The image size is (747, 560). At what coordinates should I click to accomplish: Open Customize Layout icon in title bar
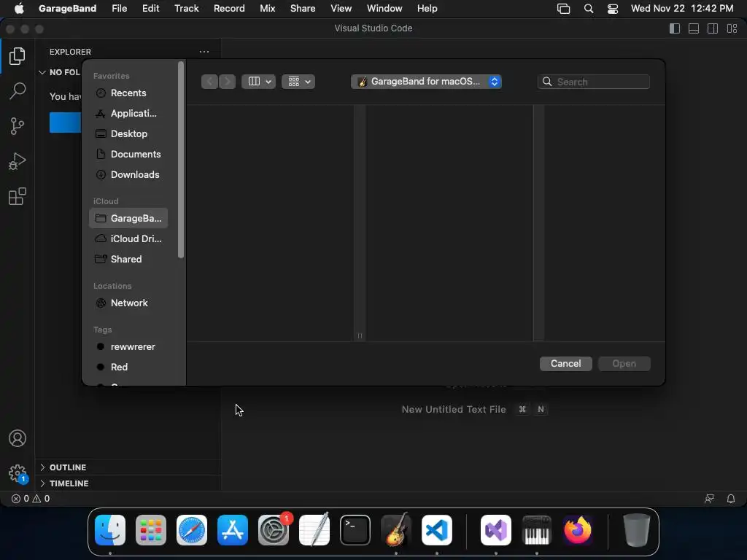pyautogui.click(x=732, y=28)
